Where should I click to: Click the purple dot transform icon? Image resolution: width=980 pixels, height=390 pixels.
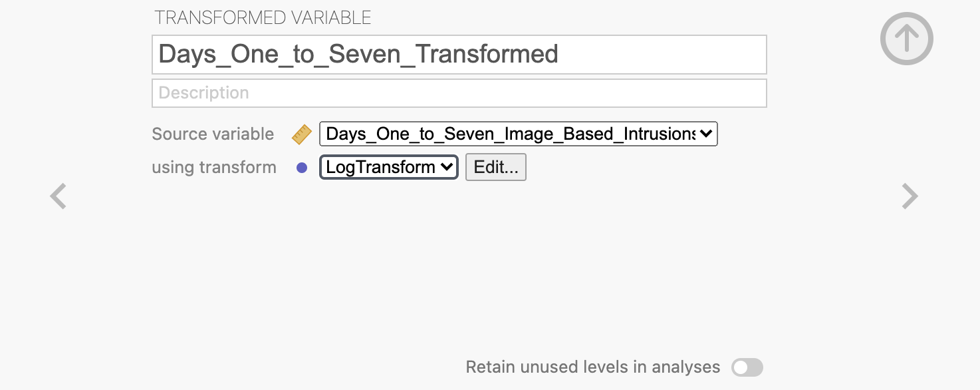pyautogui.click(x=302, y=168)
